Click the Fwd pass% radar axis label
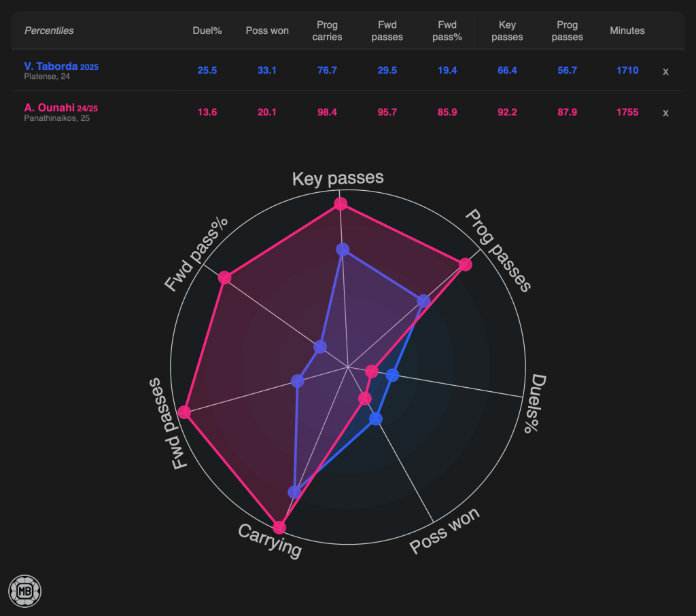The width and height of the screenshot is (696, 616). click(196, 254)
